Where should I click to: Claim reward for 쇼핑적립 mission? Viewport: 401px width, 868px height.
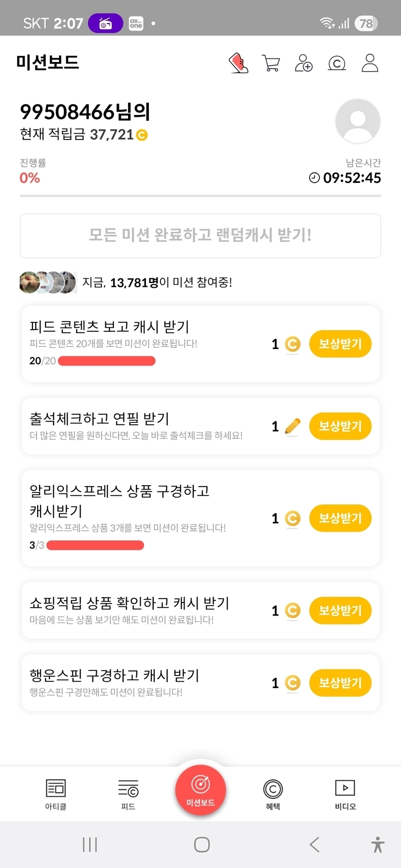pyautogui.click(x=340, y=611)
